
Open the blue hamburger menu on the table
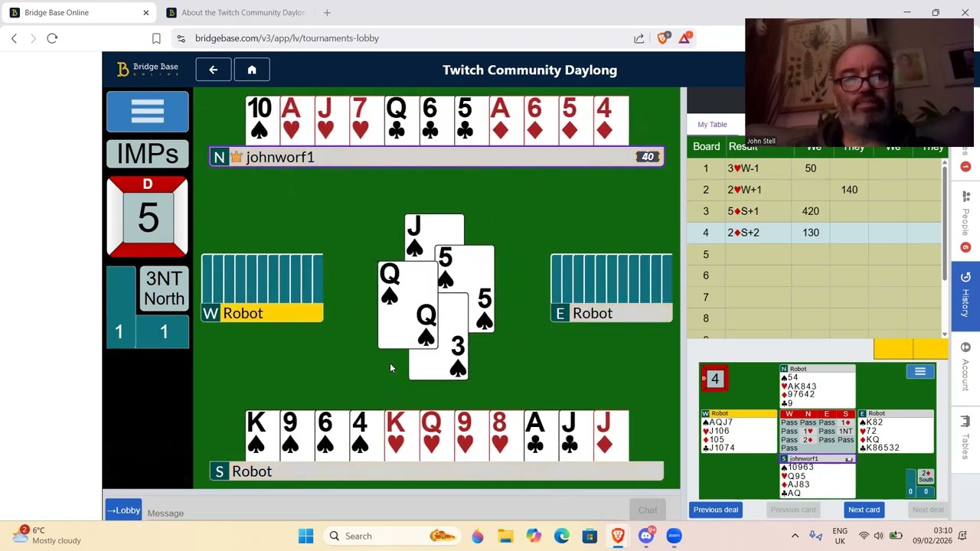[x=148, y=112]
